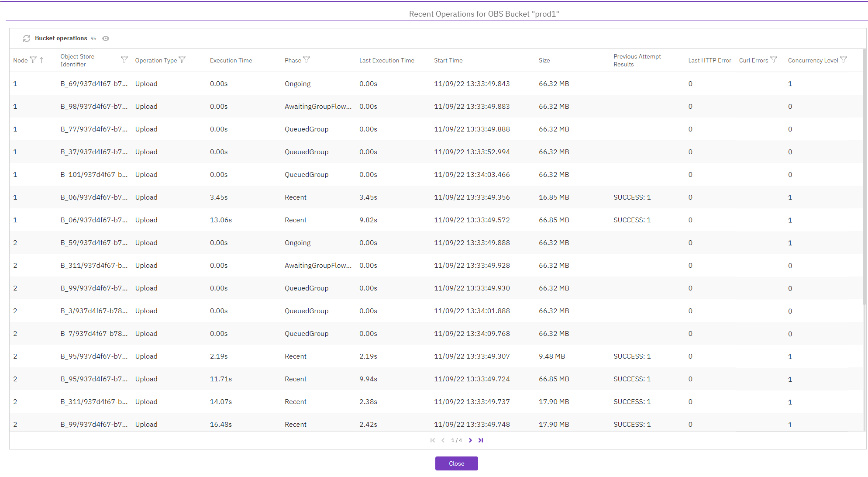Click B_311 identifier with 14.07s execution
868x477 pixels.
click(94, 401)
